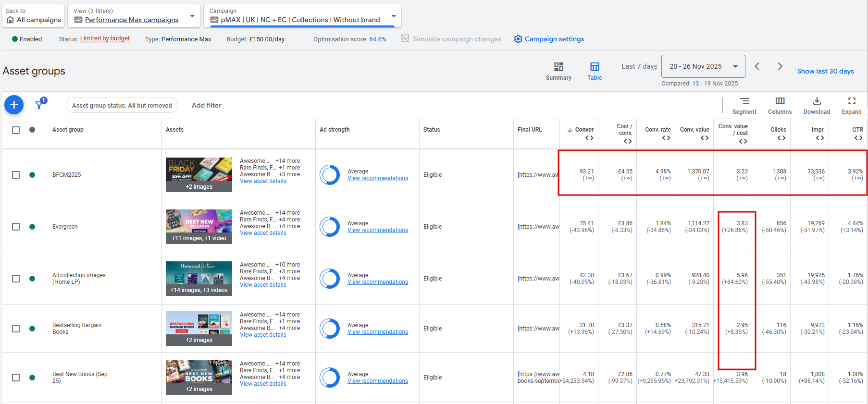
Task: Expand Clicks column arrows
Action: (x=781, y=138)
